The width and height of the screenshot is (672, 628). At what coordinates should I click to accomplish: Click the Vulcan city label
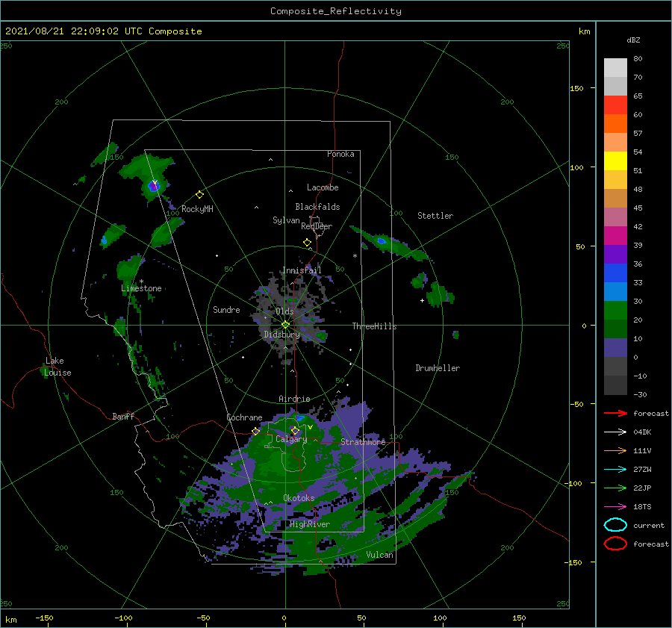pyautogui.click(x=379, y=555)
